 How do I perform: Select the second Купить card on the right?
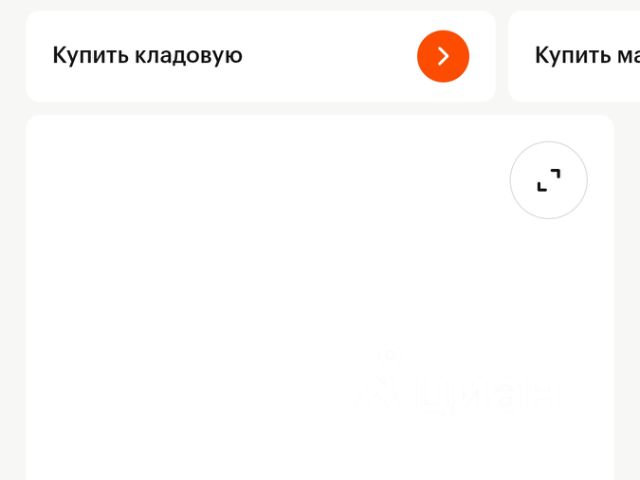(x=585, y=56)
